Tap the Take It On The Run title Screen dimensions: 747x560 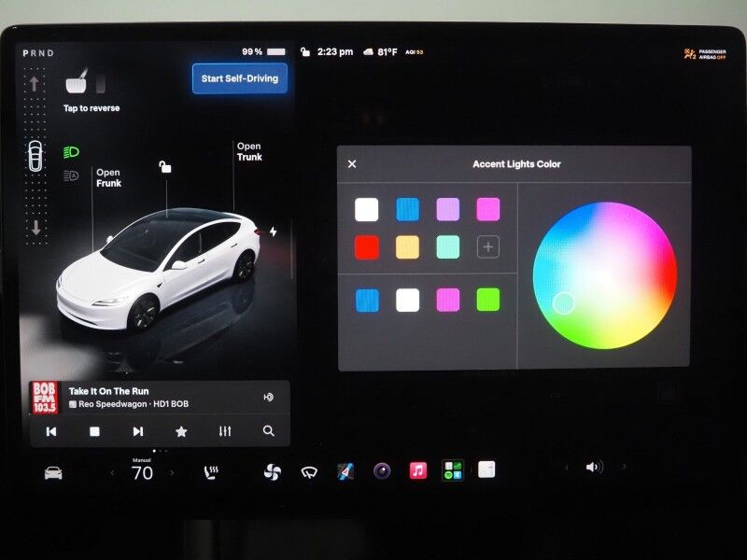pos(108,391)
